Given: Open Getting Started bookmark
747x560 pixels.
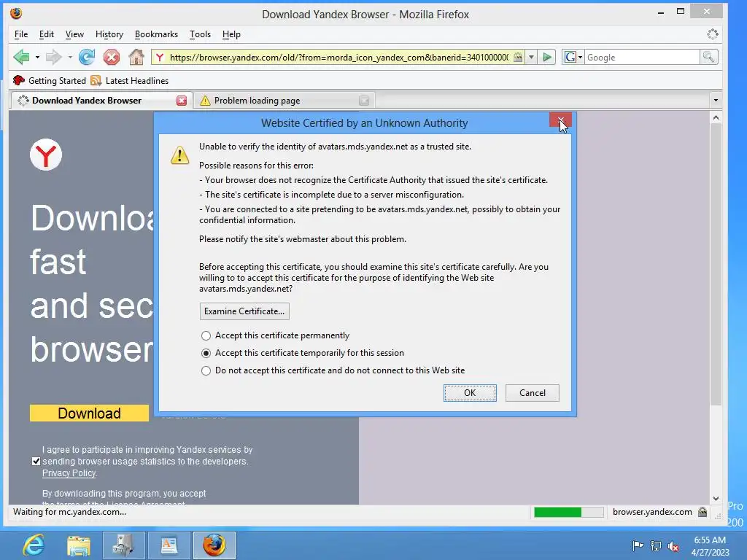Looking at the screenshot, I should tap(50, 80).
